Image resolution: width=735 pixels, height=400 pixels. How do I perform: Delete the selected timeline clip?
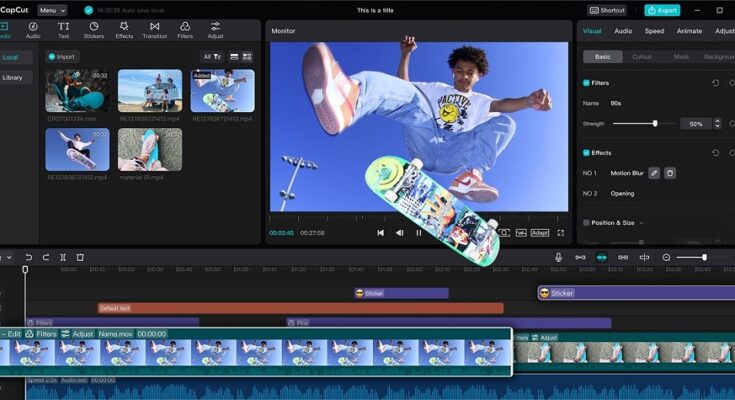point(80,257)
